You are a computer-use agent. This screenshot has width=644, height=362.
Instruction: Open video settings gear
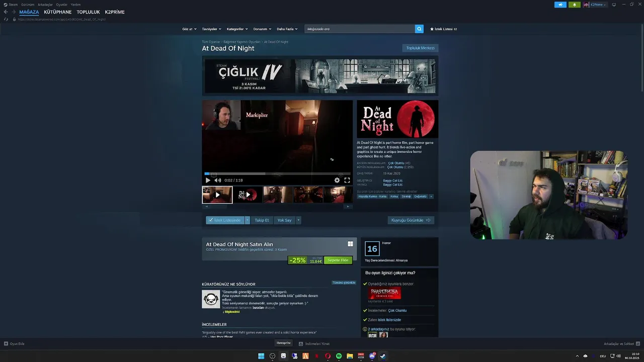coord(337,180)
